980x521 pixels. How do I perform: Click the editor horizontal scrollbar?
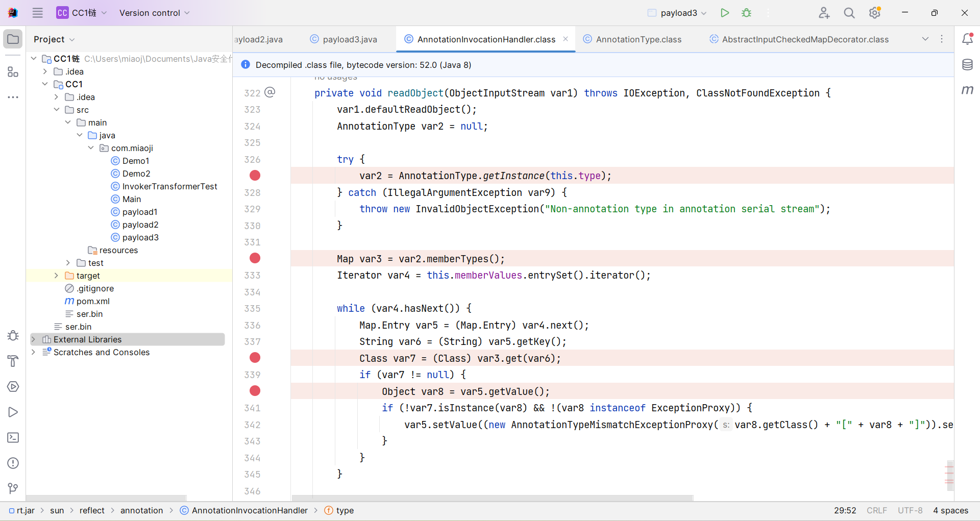click(x=492, y=498)
